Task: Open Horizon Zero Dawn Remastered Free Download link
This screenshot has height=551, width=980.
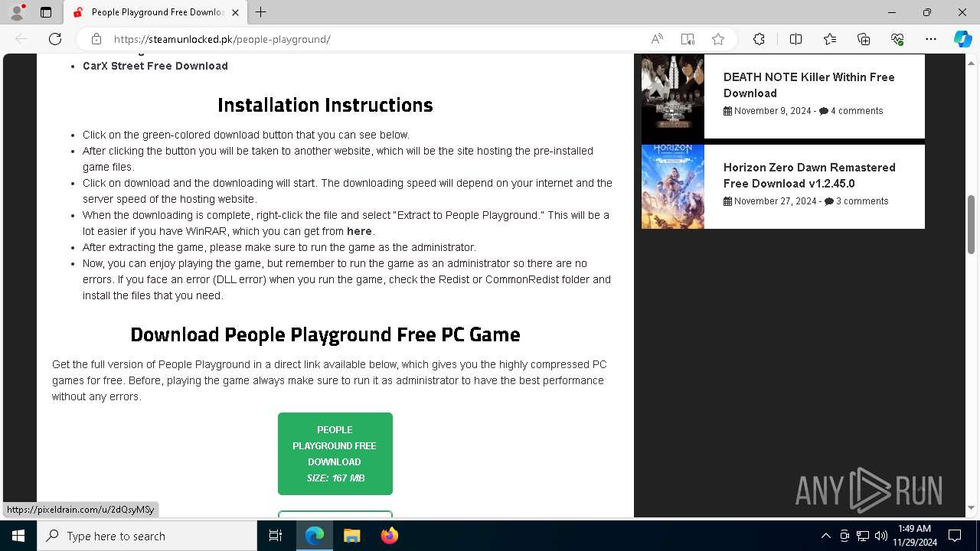Action: click(809, 175)
